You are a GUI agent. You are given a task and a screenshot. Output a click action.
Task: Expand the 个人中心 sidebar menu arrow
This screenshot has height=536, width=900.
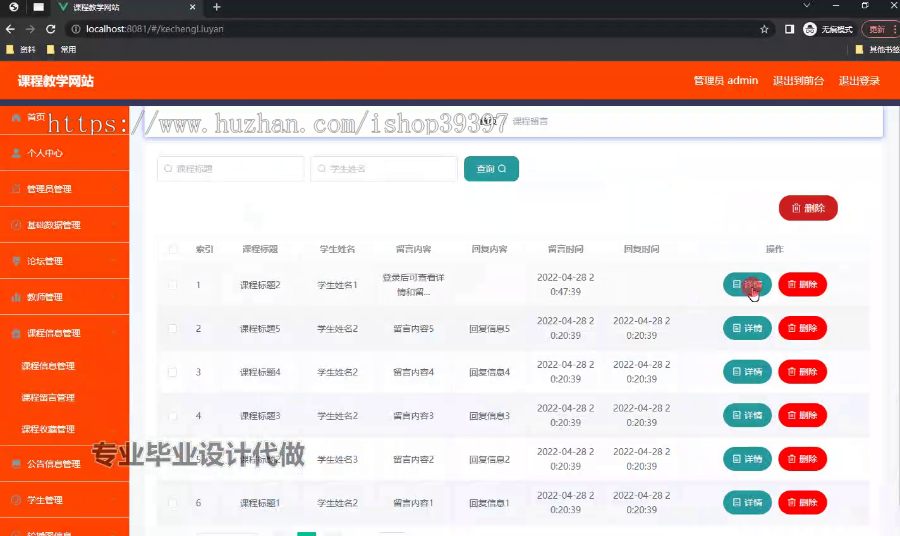pyautogui.click(x=113, y=153)
